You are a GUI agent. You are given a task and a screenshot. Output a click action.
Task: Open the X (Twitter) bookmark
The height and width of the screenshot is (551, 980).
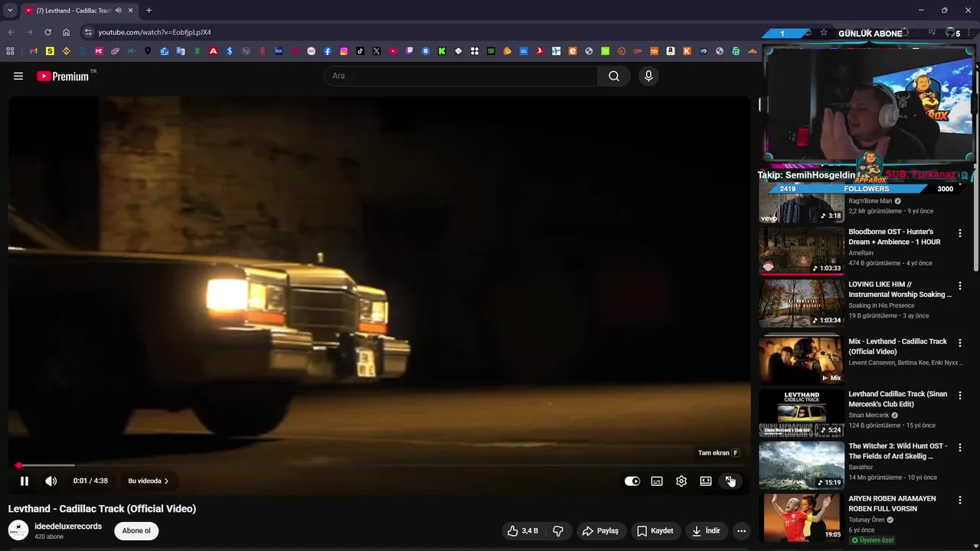pos(376,51)
